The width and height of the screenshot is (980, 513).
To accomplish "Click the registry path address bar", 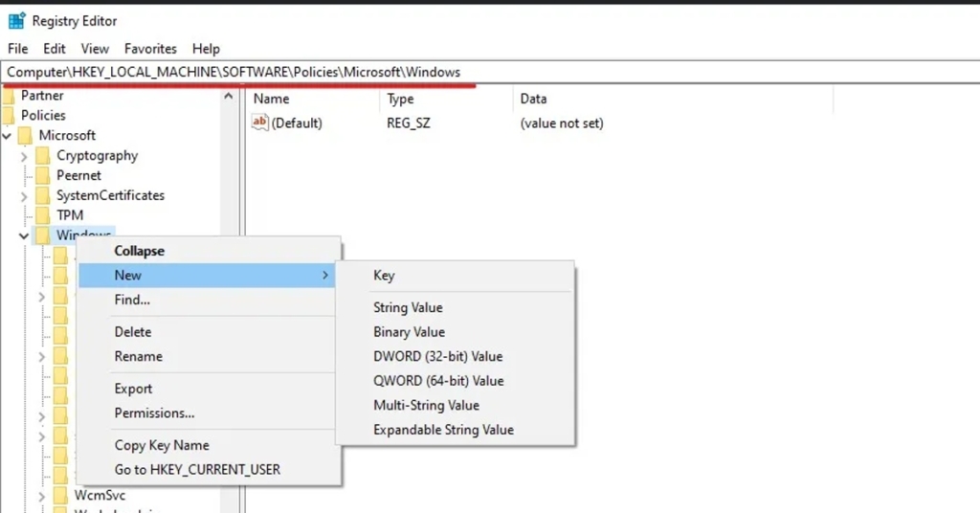I will point(490,72).
